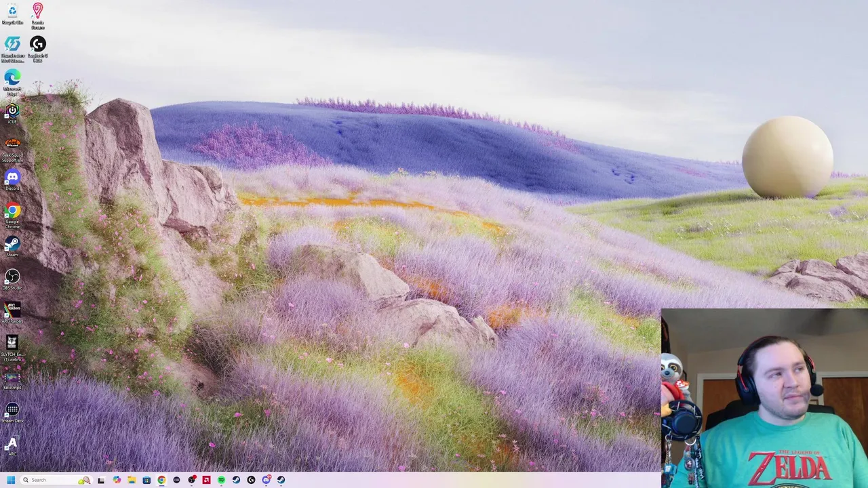Viewport: 868px width, 488px height.
Task: Select the Discord desktop shortcut
Action: click(x=12, y=180)
